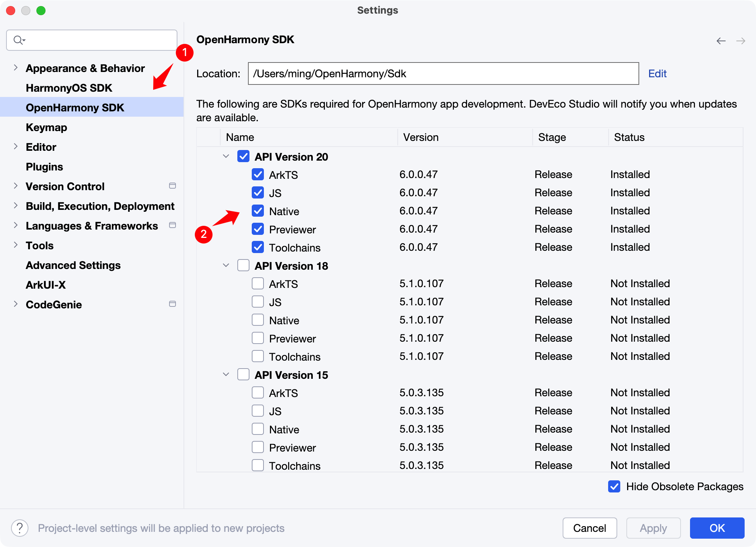Uncheck Toolchains version 6.0.0.47
This screenshot has width=756, height=547.
point(258,247)
